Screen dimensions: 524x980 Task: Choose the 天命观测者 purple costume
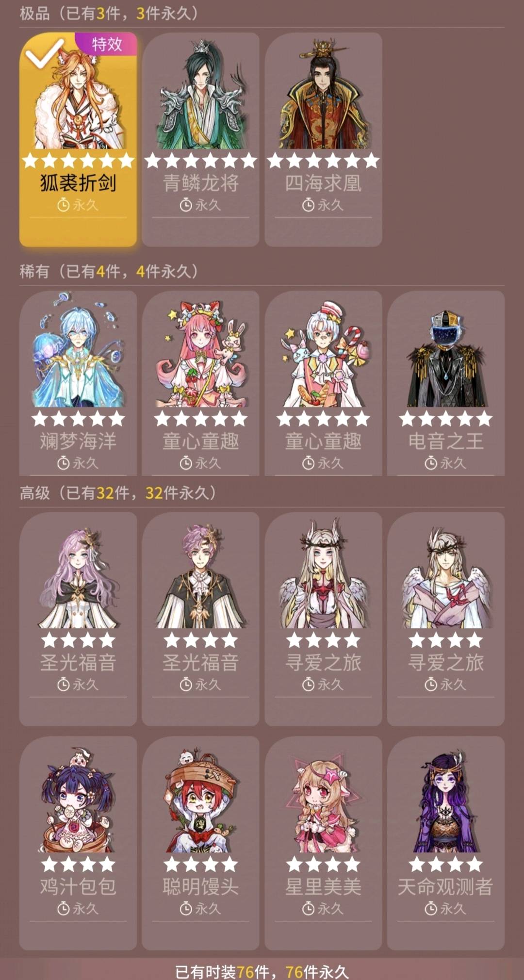(x=445, y=843)
